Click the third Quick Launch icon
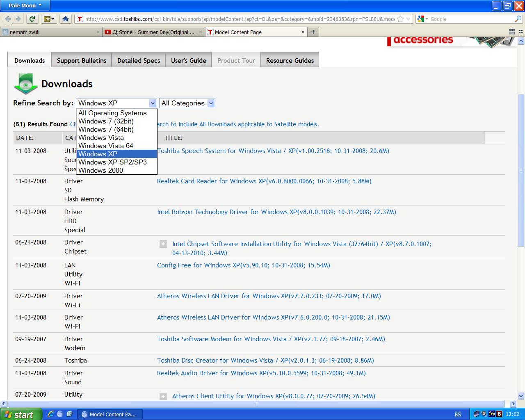The width and height of the screenshot is (525, 420). click(69, 414)
